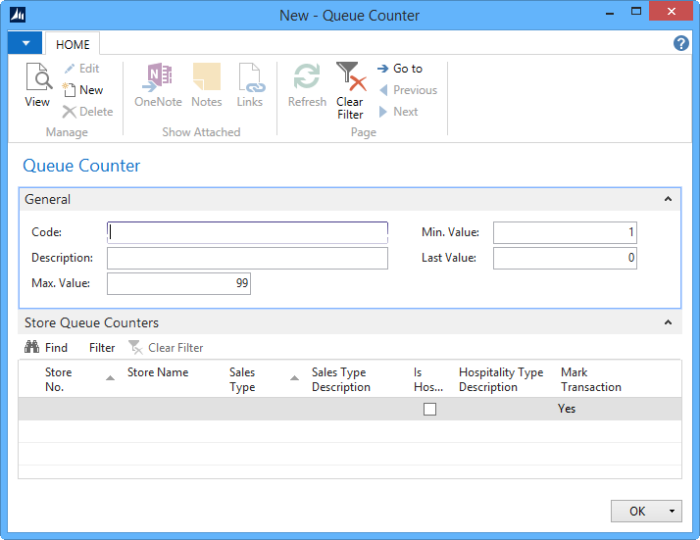Click the Description input field
The height and width of the screenshot is (540, 700).
247,258
